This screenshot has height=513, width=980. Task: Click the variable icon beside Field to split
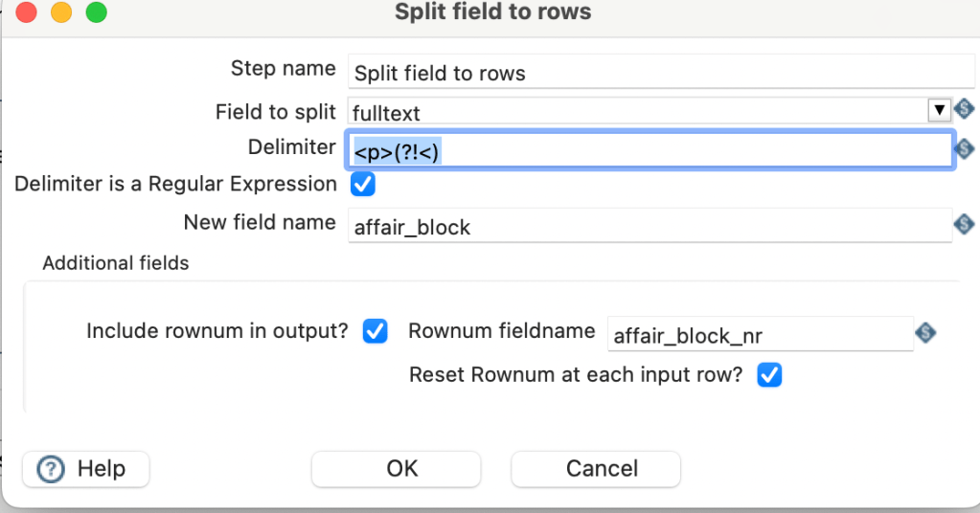pyautogui.click(x=964, y=110)
